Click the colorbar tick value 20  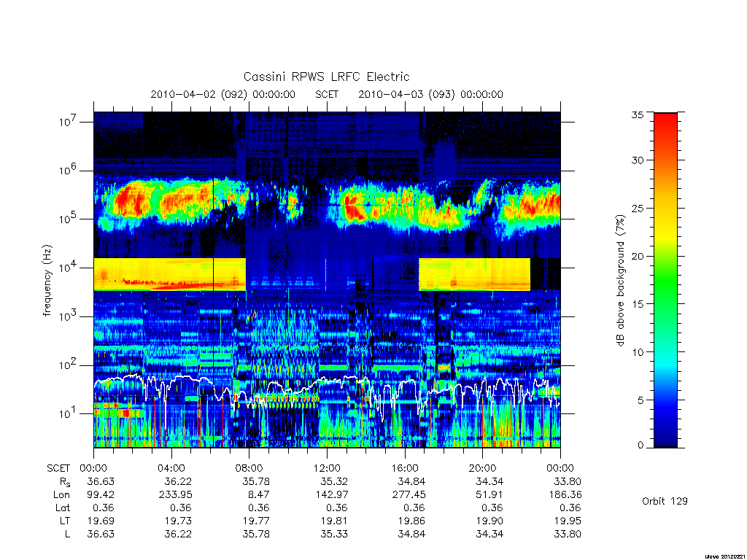[x=638, y=256]
